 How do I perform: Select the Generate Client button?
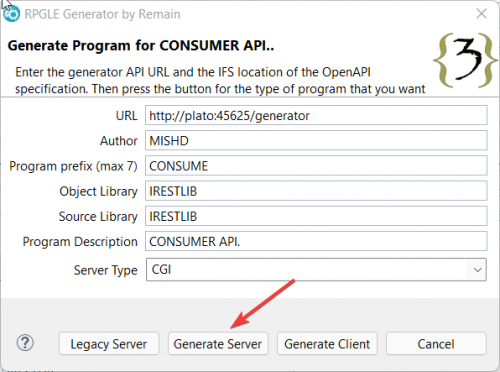[327, 344]
